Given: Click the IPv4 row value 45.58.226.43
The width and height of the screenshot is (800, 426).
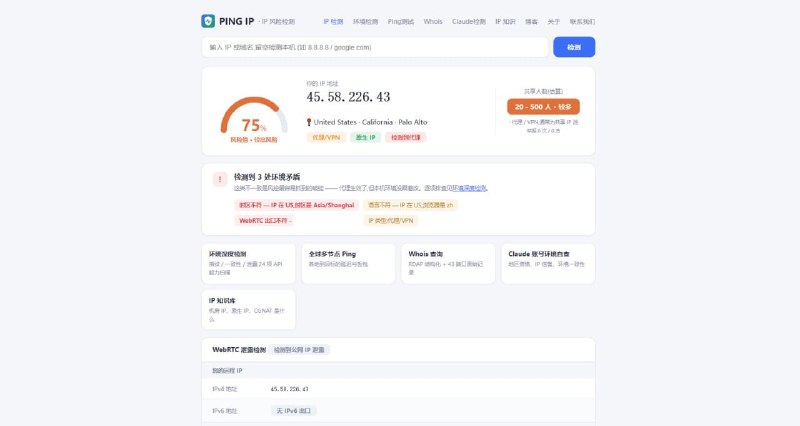Looking at the screenshot, I should (289, 389).
